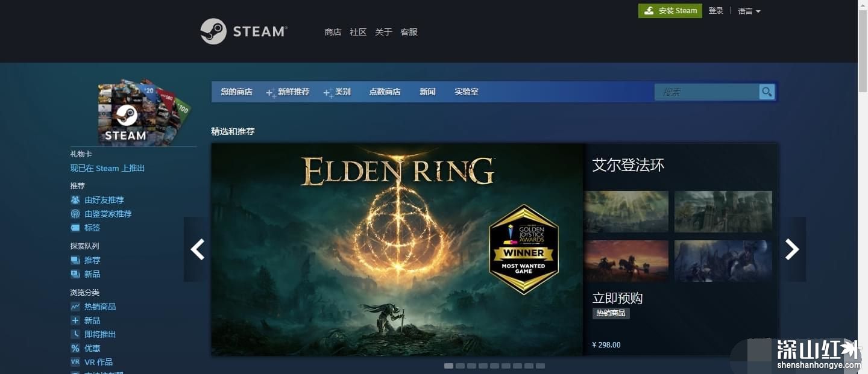The height and width of the screenshot is (374, 868).
Task: Open the 社区 top menu item
Action: (x=358, y=32)
